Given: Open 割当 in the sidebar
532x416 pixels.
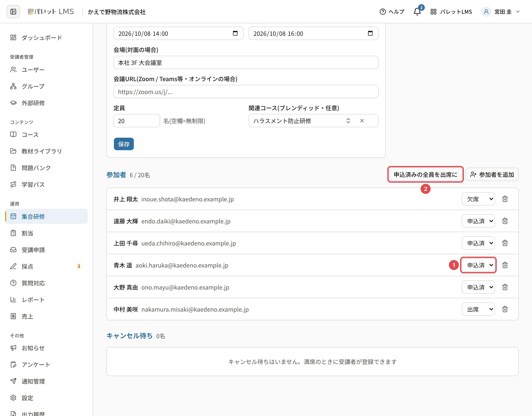Looking at the screenshot, I should coord(46,233).
